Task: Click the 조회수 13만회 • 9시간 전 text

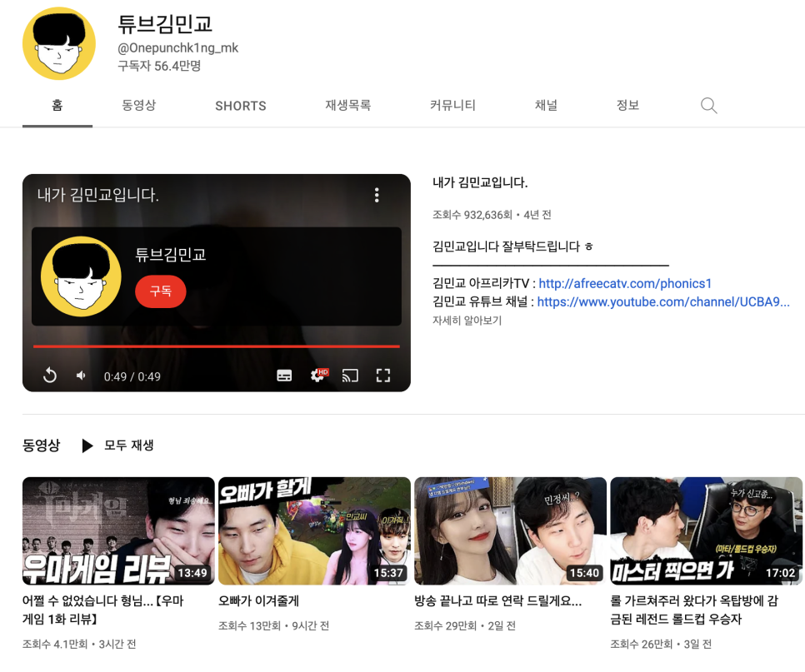Action: 273,626
